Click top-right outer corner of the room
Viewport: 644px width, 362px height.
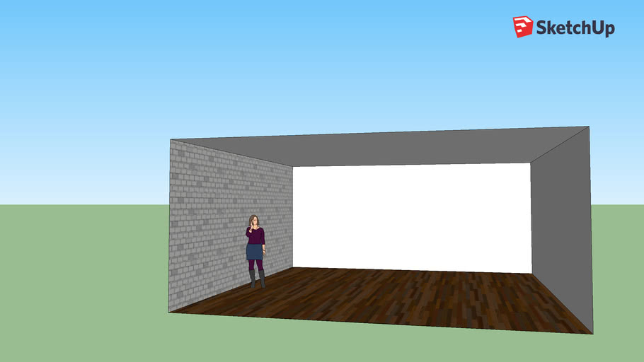coord(589,127)
